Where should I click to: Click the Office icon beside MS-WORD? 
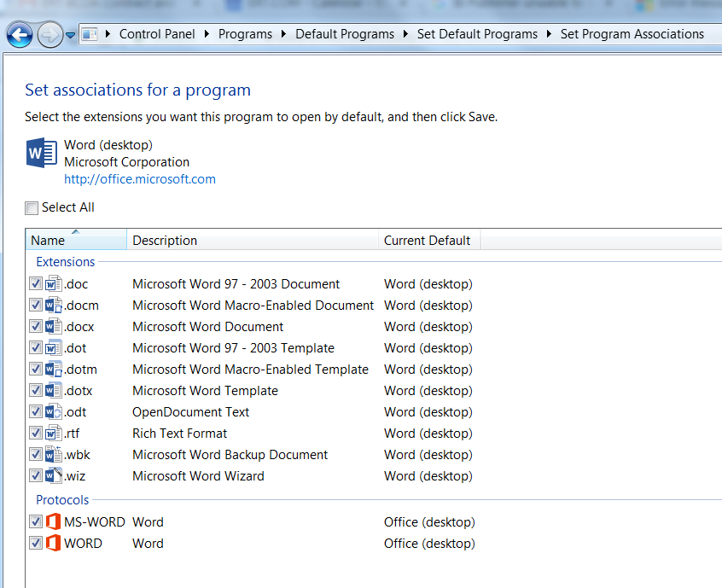click(54, 521)
